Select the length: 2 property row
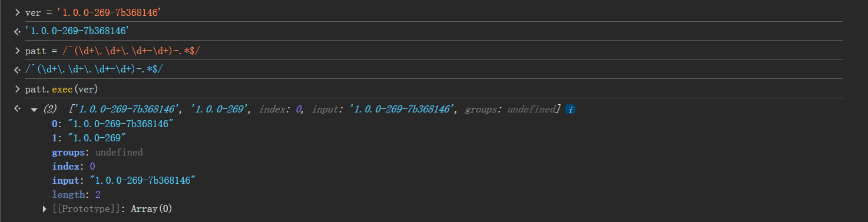 [74, 194]
